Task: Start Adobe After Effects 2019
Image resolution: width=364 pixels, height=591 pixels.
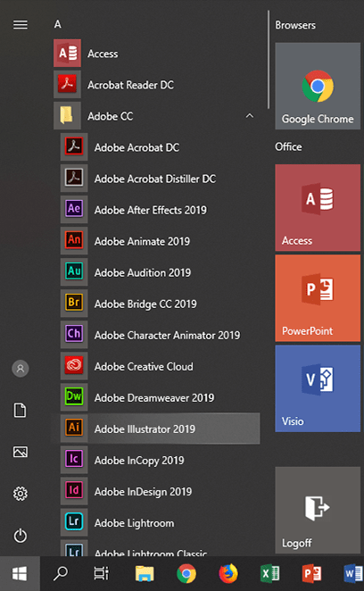Action: pyautogui.click(x=156, y=210)
